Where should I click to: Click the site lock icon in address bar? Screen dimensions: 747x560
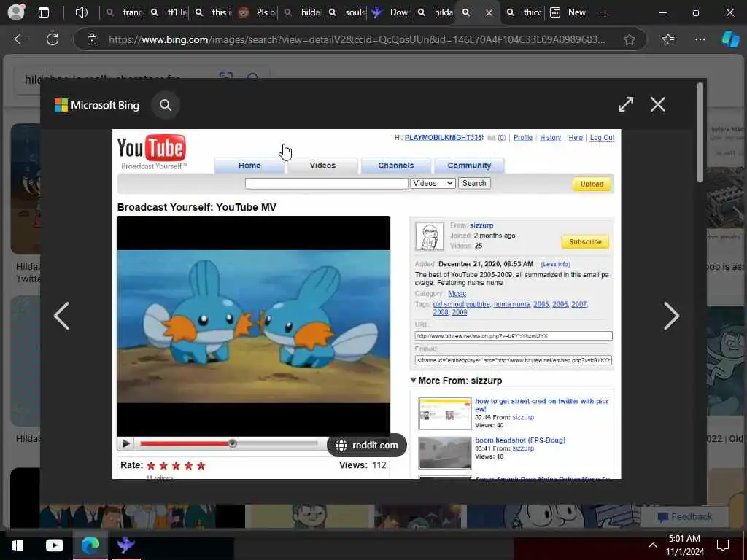(x=92, y=39)
